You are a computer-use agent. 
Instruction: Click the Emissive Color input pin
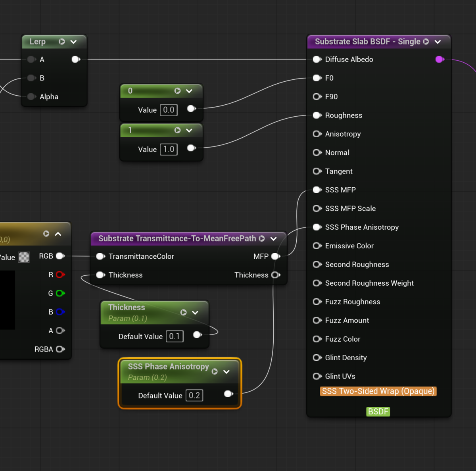coord(317,246)
